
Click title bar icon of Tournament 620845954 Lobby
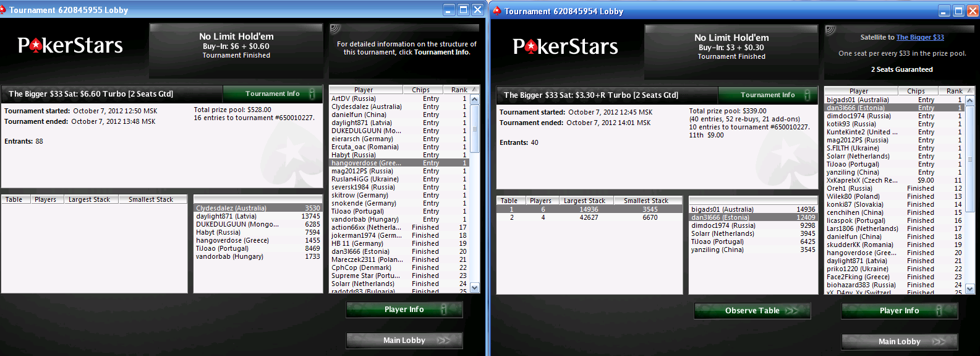click(x=497, y=11)
